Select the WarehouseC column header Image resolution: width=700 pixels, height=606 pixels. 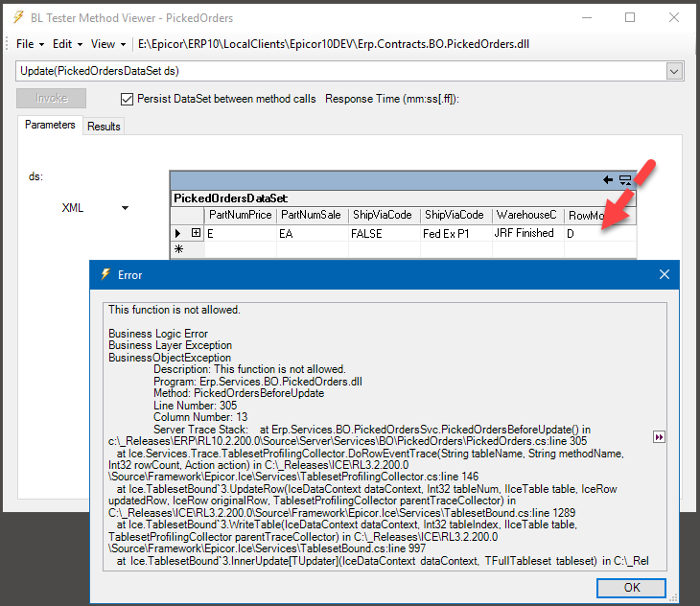coord(527,216)
